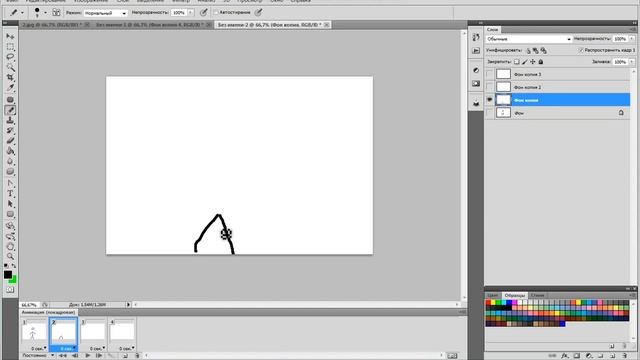Go to the first animation frame
640x360 pixels.
(x=62, y=356)
